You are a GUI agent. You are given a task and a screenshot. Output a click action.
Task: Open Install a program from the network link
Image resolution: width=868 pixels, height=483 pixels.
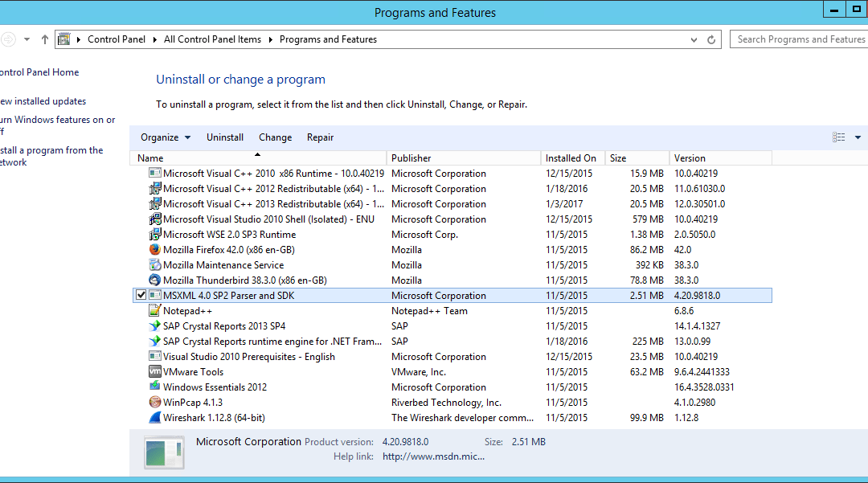51,156
